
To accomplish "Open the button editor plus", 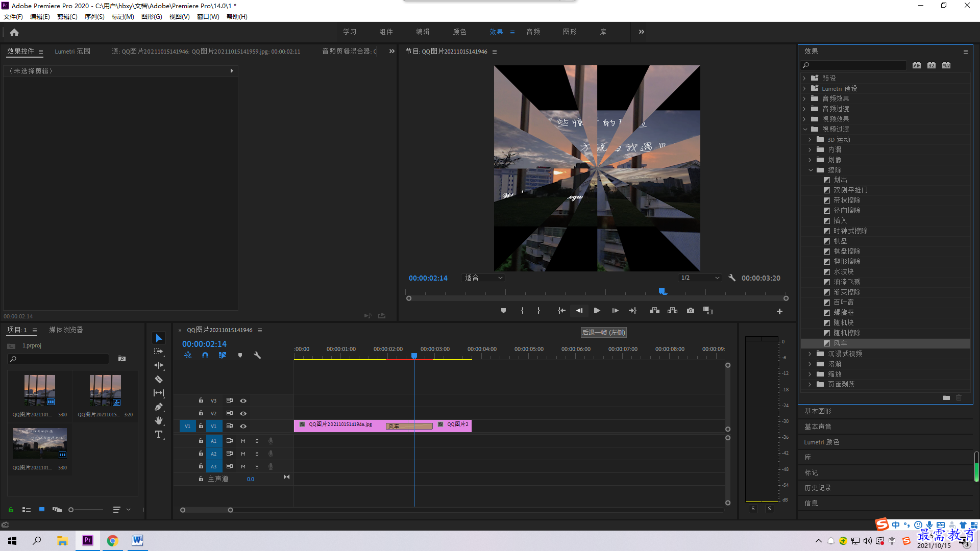I will [779, 311].
